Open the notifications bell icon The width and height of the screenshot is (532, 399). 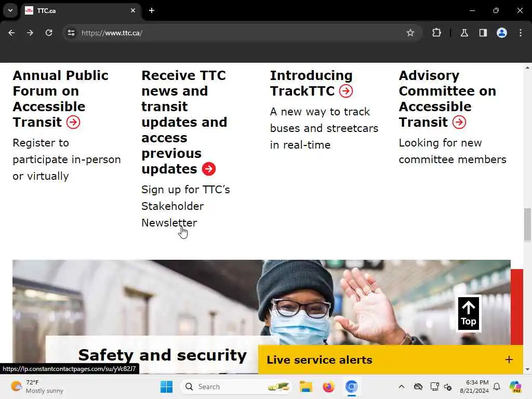pyautogui.click(x=497, y=387)
